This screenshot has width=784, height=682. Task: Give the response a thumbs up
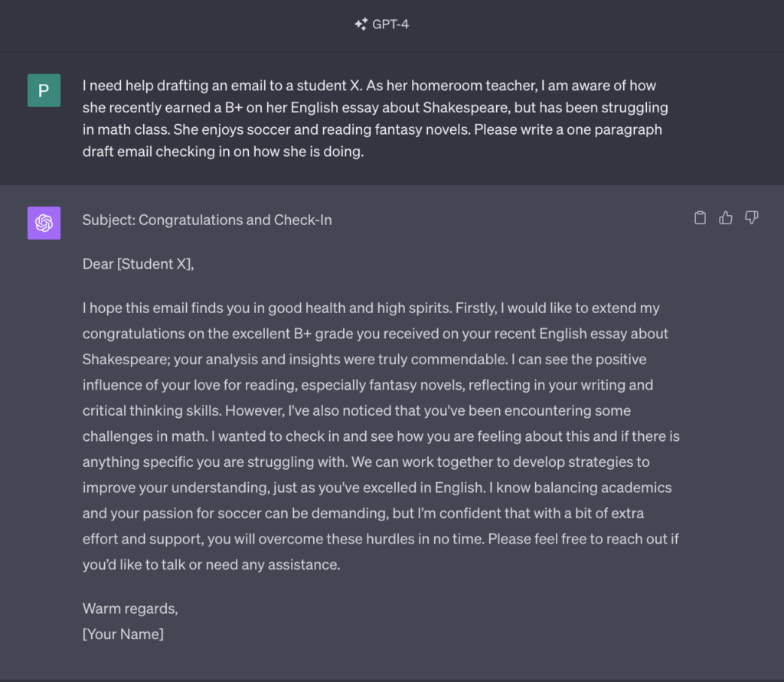click(x=726, y=217)
